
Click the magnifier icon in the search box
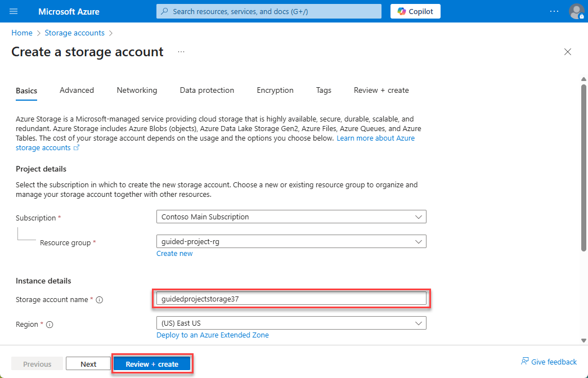(x=164, y=11)
